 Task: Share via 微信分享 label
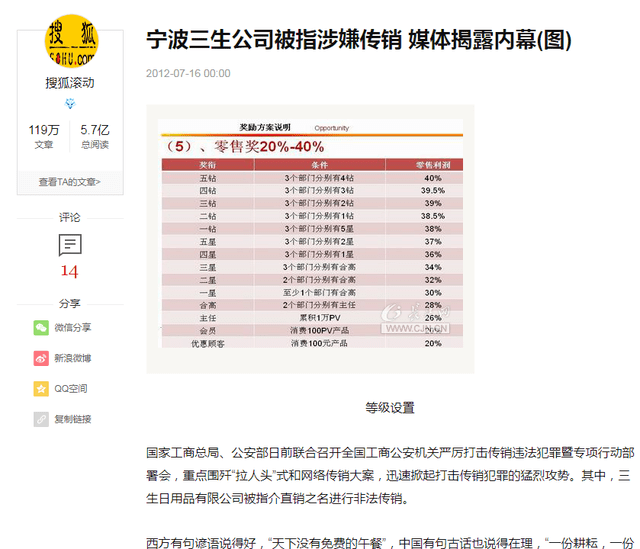click(73, 327)
